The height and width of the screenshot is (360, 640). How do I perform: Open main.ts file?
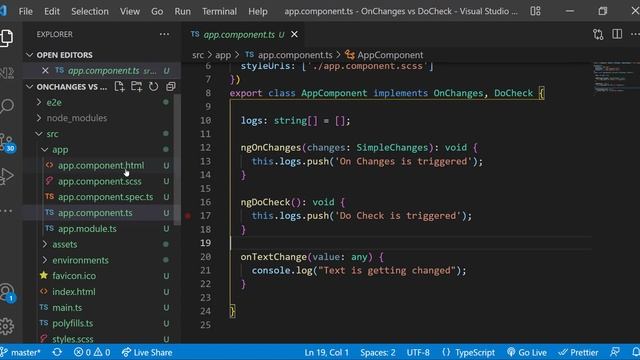point(67,307)
